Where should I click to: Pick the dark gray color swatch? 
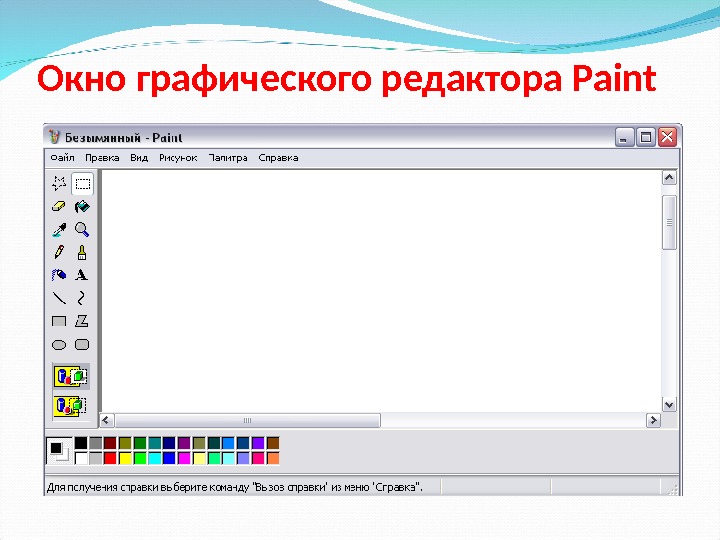[96, 443]
